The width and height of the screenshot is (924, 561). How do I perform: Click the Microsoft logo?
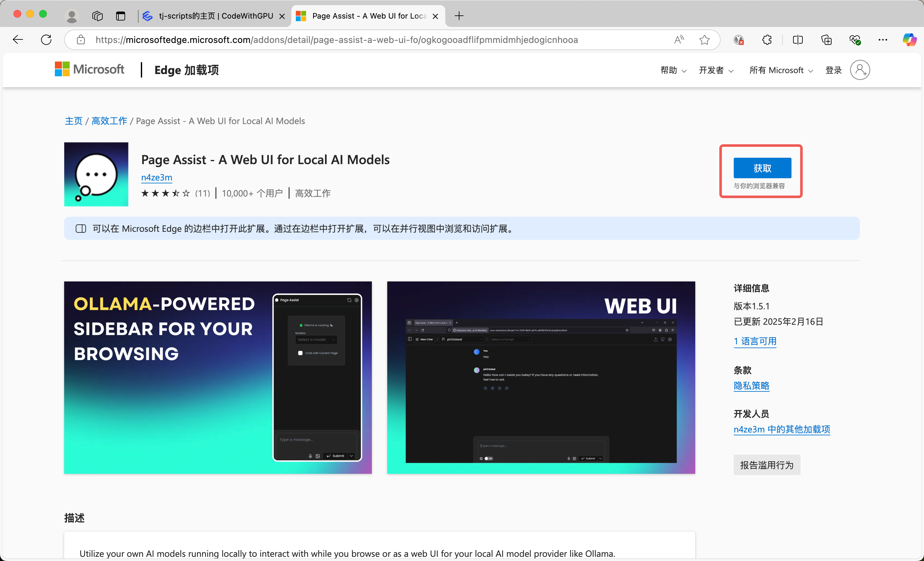pyautogui.click(x=89, y=69)
